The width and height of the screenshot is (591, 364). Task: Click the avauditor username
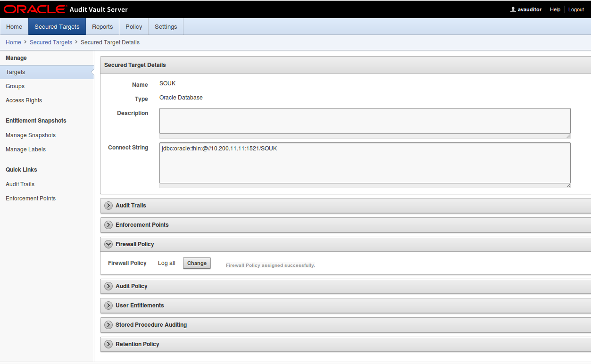tap(530, 9)
